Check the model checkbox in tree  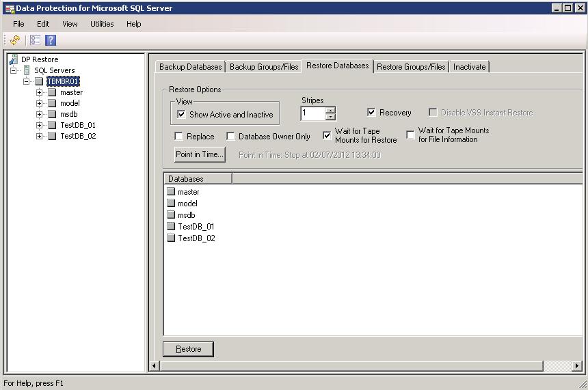point(53,103)
